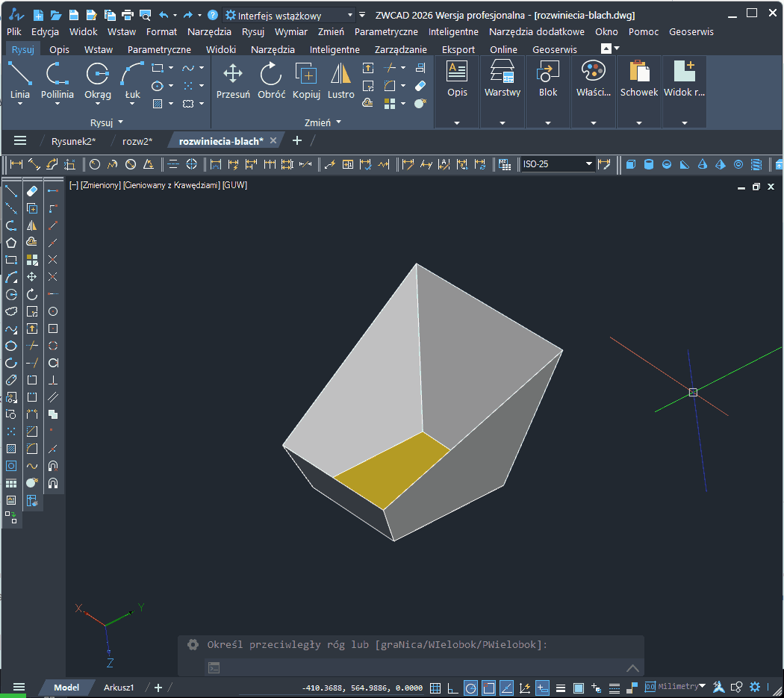Expand the Milimetry units dropdown
Viewport: 784px width, 698px height.
pos(703,686)
